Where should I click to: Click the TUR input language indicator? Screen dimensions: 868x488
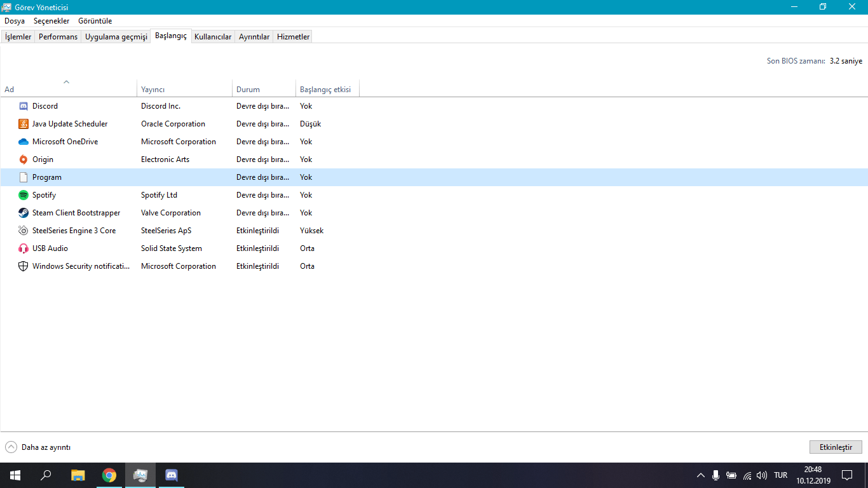tap(781, 475)
